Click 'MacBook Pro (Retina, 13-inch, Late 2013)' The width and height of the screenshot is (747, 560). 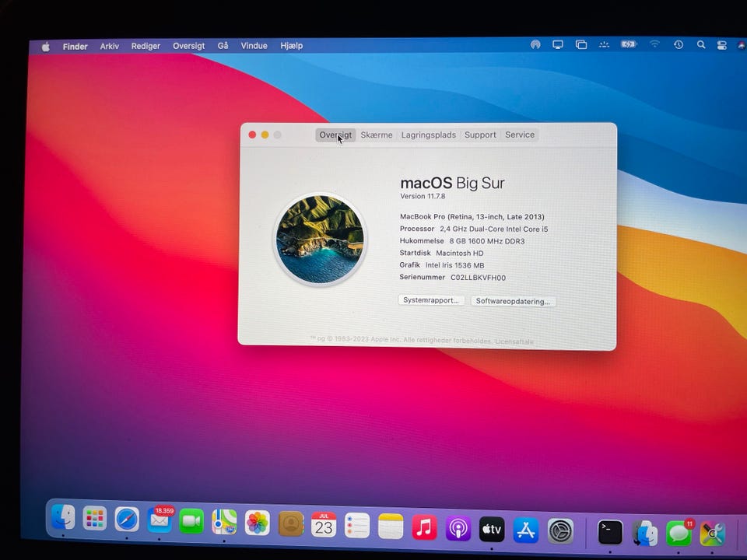[x=472, y=217]
